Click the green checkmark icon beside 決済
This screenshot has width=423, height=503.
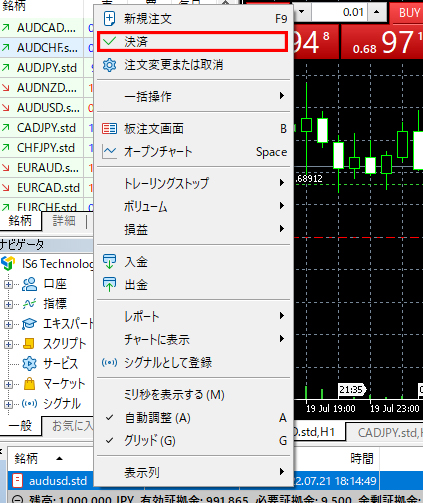(109, 41)
